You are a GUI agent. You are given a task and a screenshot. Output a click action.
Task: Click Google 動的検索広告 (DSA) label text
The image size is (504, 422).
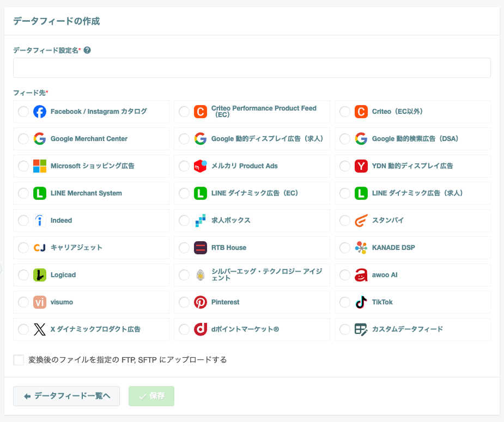click(x=415, y=139)
